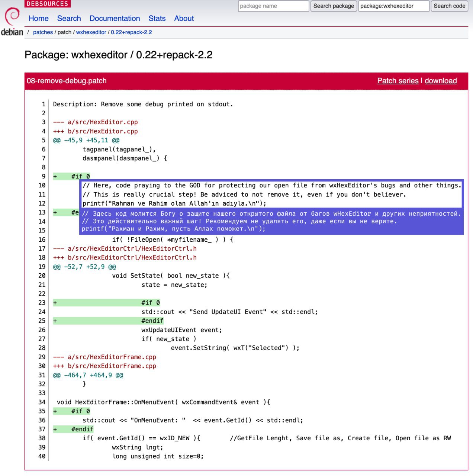Click the download patch link
The width and height of the screenshot is (473, 476).
pyautogui.click(x=440, y=81)
